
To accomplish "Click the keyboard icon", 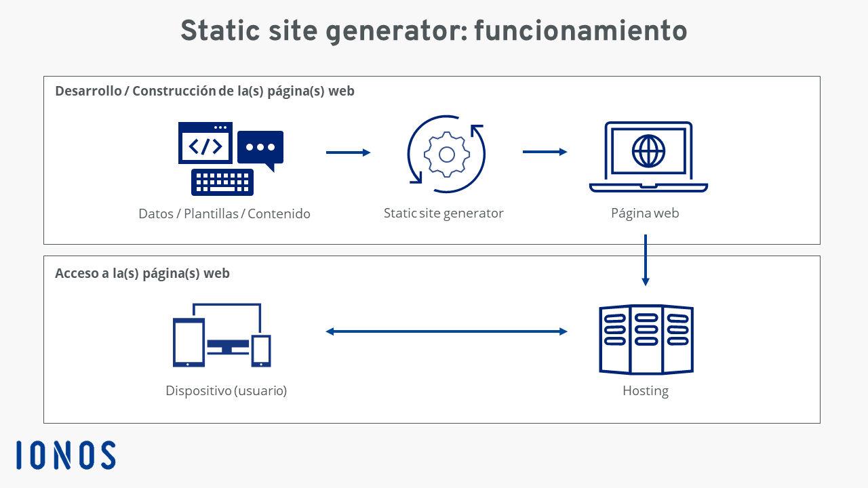I will tap(222, 182).
